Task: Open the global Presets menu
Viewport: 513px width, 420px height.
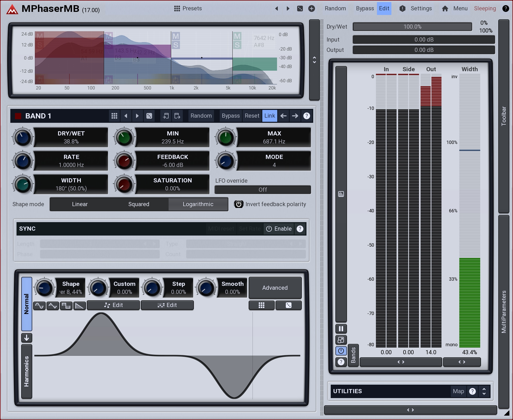Action: click(188, 9)
